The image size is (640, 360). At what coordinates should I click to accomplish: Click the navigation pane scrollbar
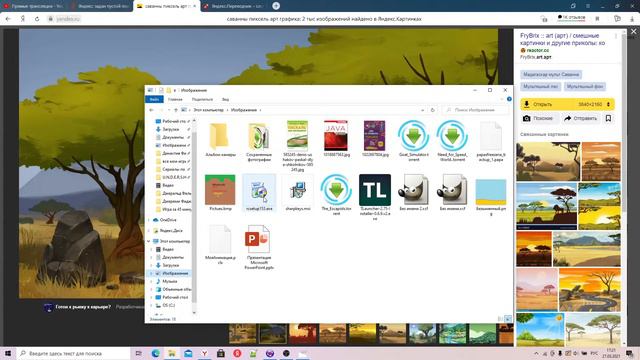[194, 216]
